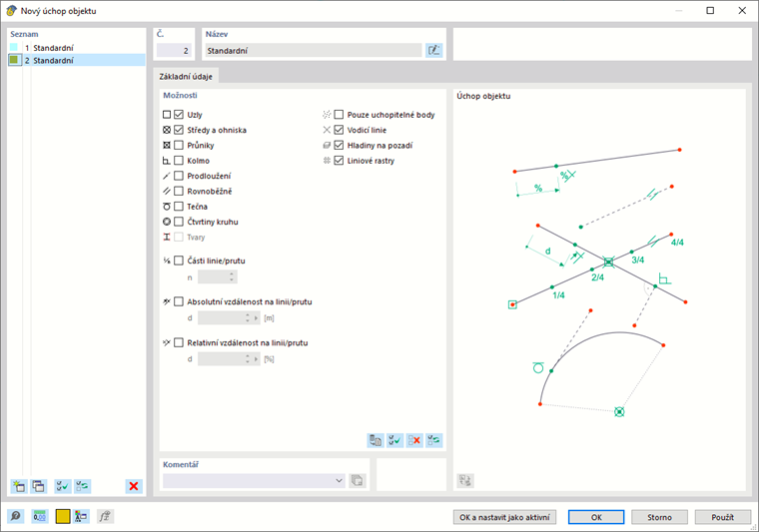Invert options selection icon in Možnosti panel
Viewport: 759px width, 532px height.
coord(433,440)
